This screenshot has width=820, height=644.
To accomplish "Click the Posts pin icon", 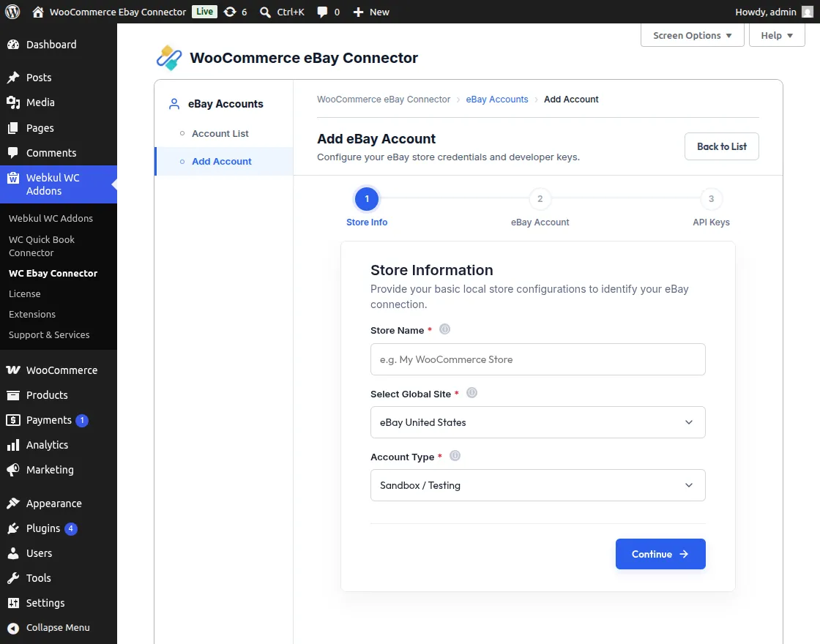I will [x=13, y=78].
